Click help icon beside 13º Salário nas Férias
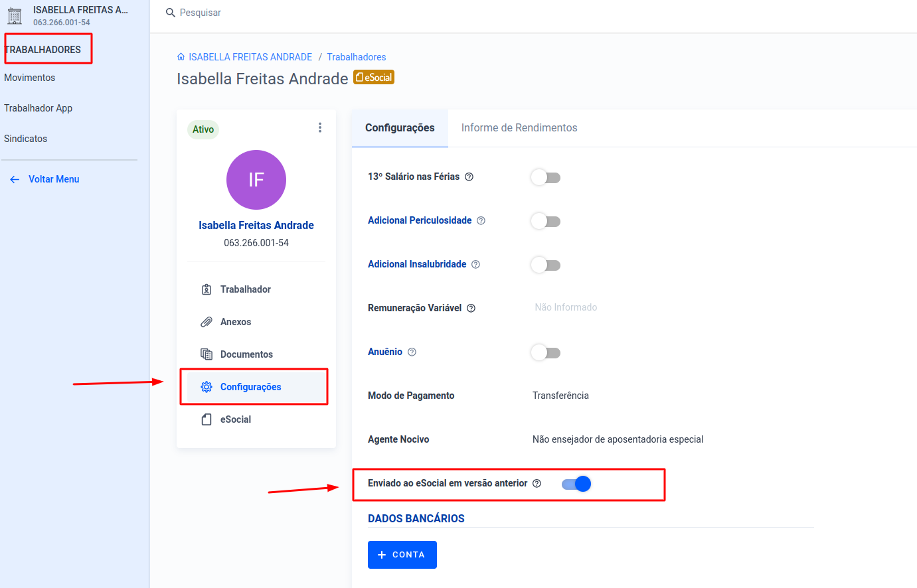 click(x=469, y=177)
